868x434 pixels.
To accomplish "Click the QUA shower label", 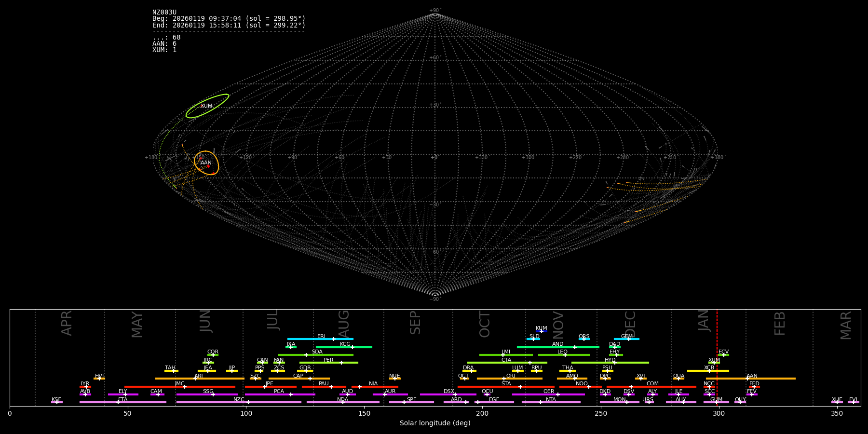I will click(x=679, y=376).
